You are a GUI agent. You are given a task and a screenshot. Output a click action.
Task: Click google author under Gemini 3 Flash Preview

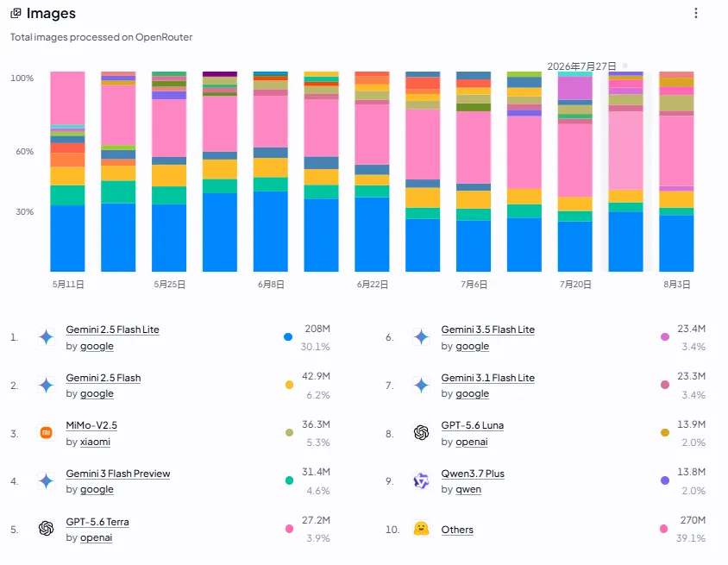point(97,489)
